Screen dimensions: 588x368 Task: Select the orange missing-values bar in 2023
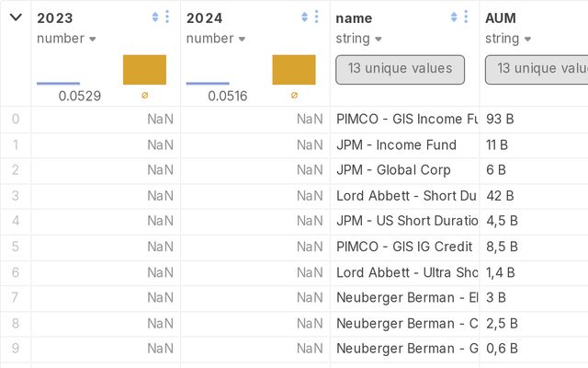click(144, 70)
